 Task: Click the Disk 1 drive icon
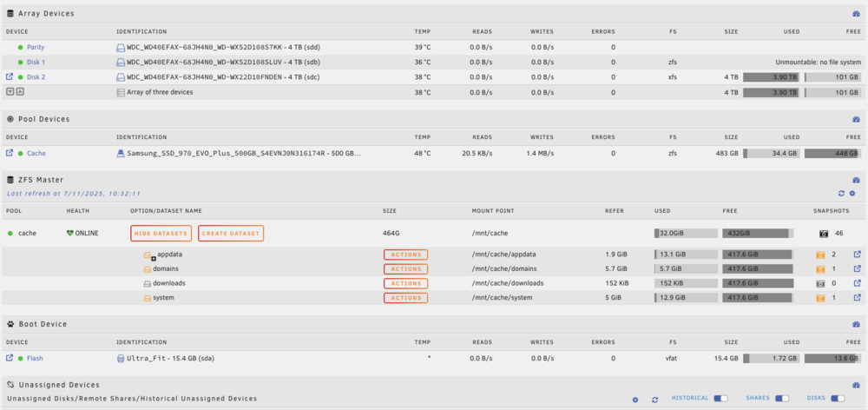tap(120, 62)
